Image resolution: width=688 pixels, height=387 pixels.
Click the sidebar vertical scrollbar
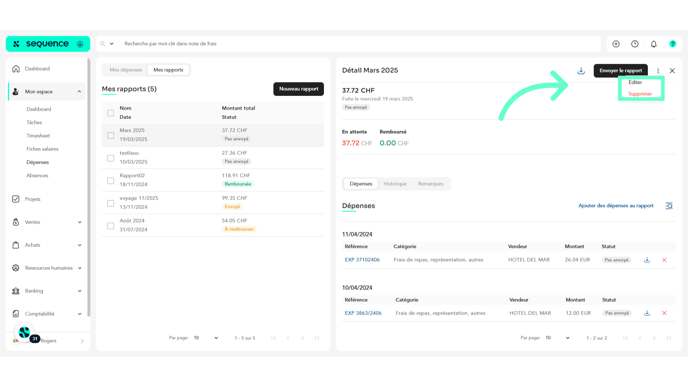click(x=89, y=187)
